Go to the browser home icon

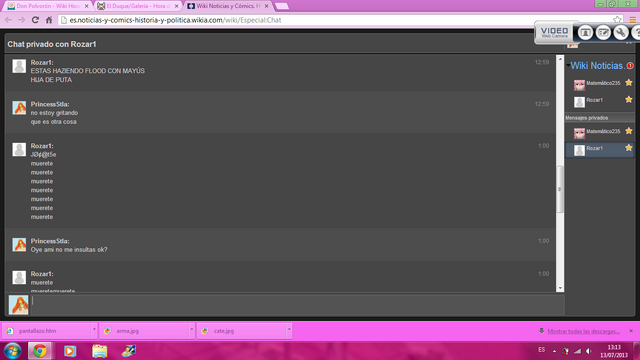coord(49,20)
